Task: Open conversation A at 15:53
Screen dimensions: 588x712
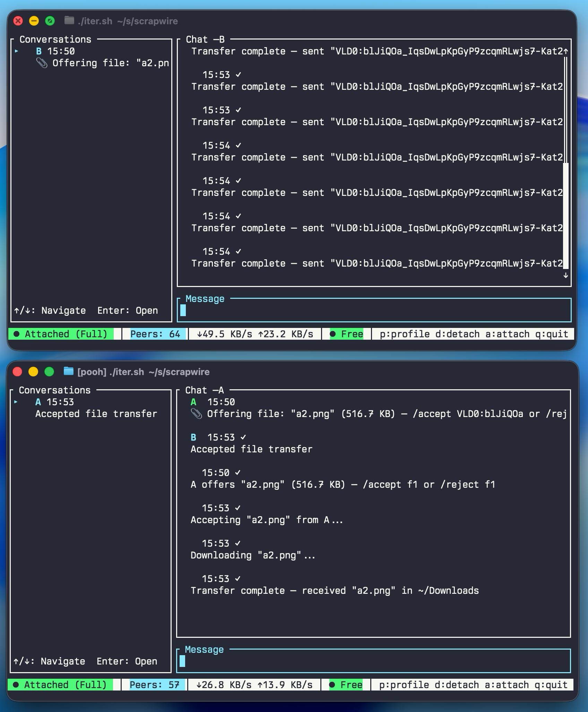Action: point(55,402)
